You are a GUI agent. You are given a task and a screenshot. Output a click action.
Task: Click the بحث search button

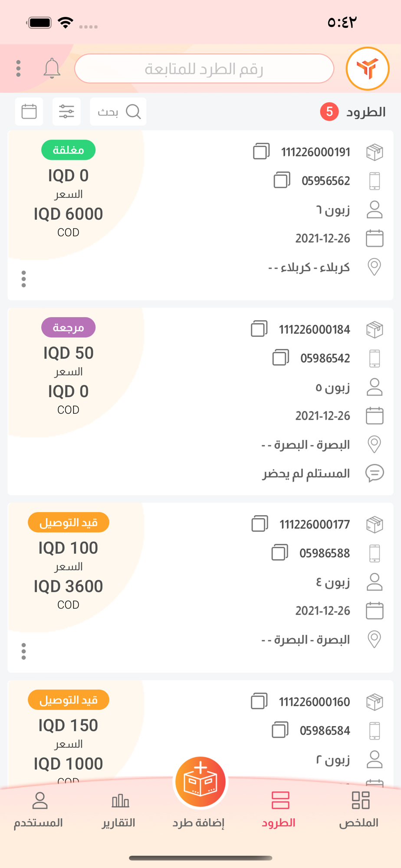click(x=118, y=112)
